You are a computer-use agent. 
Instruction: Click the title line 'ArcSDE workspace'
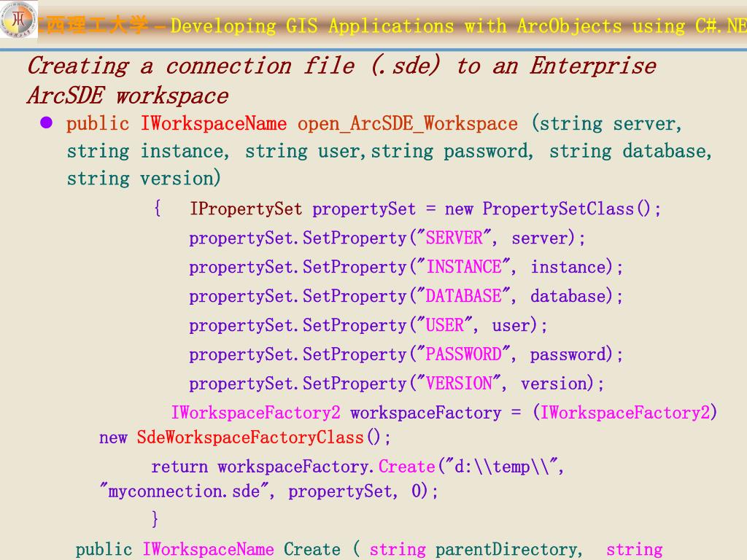click(x=128, y=96)
